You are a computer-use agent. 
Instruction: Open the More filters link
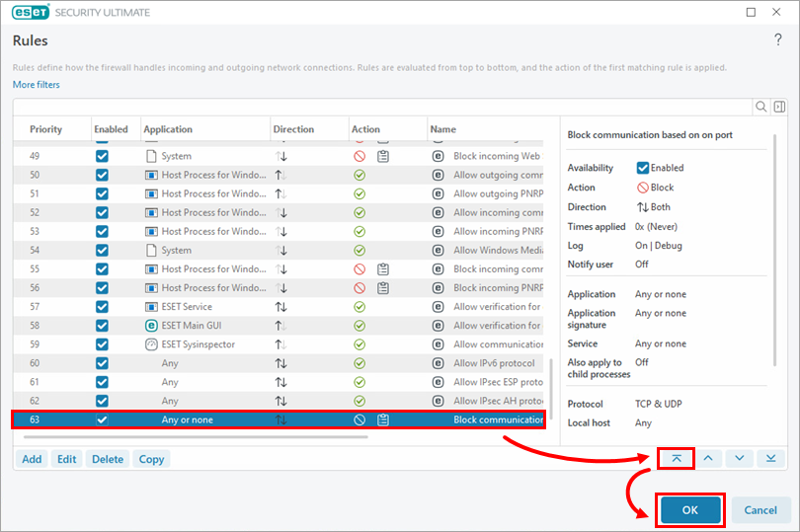coord(36,85)
